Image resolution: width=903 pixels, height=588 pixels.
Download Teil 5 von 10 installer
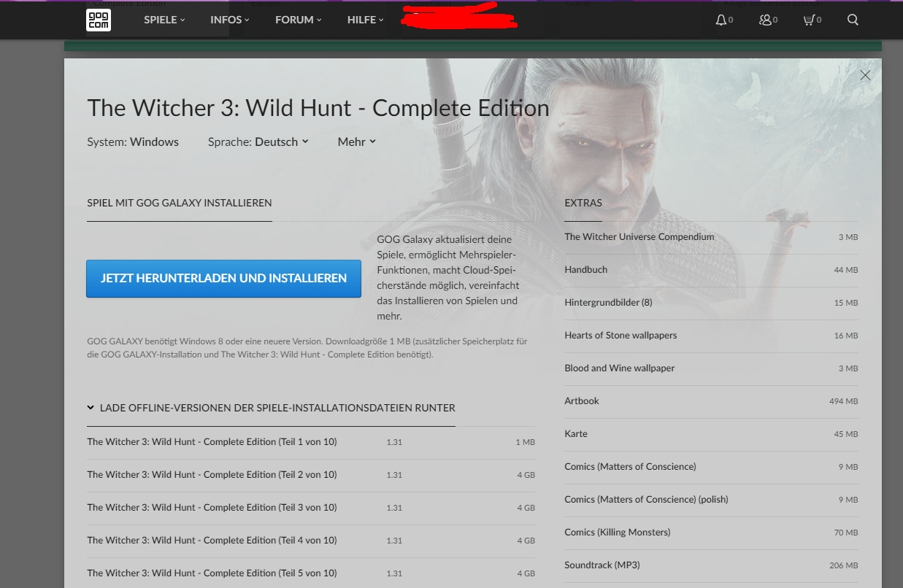point(311,573)
